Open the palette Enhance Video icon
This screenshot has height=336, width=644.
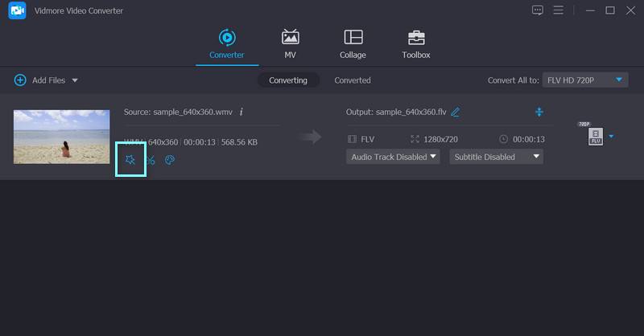coord(169,160)
